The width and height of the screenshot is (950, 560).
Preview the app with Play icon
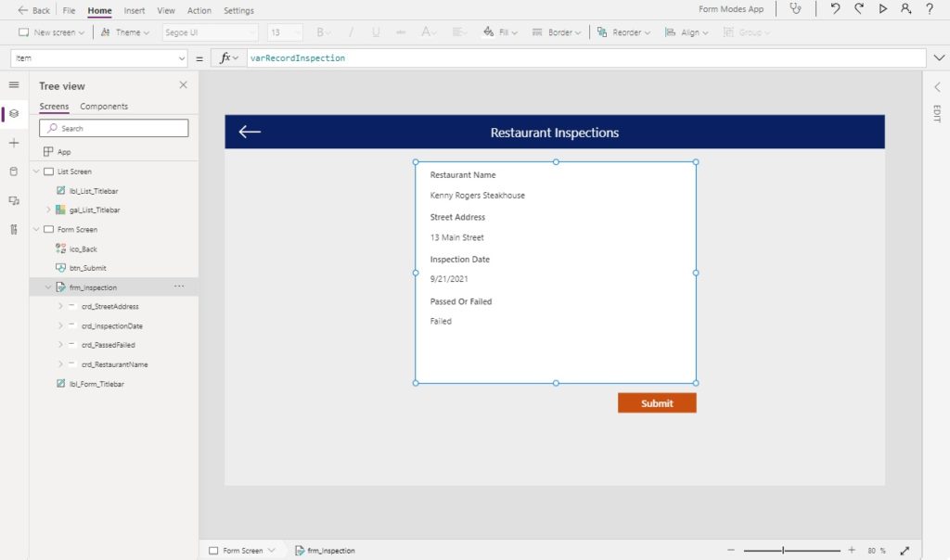tap(883, 8)
